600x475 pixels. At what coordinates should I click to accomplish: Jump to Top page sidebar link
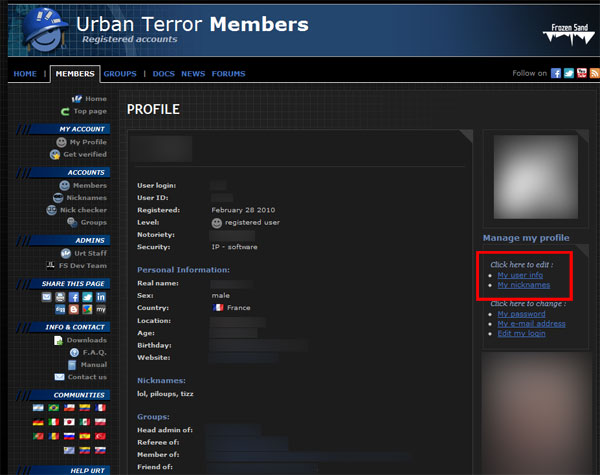pyautogui.click(x=84, y=111)
